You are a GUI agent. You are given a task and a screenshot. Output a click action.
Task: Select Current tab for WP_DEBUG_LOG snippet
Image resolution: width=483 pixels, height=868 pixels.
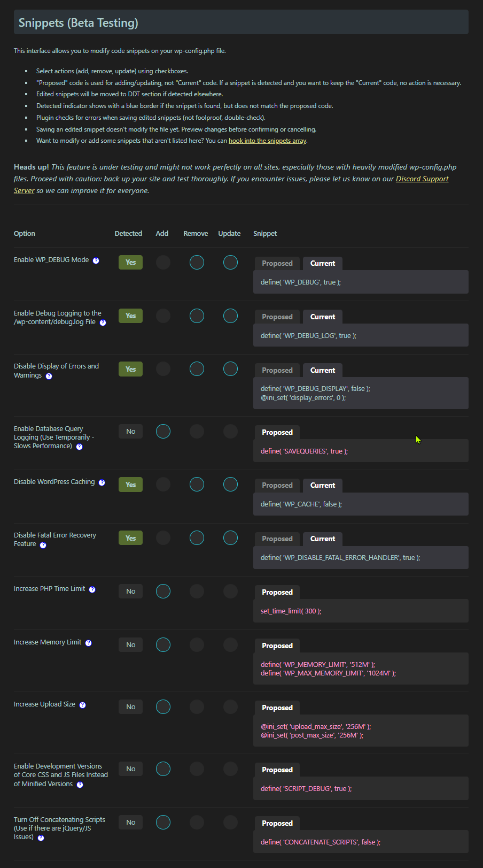click(323, 317)
